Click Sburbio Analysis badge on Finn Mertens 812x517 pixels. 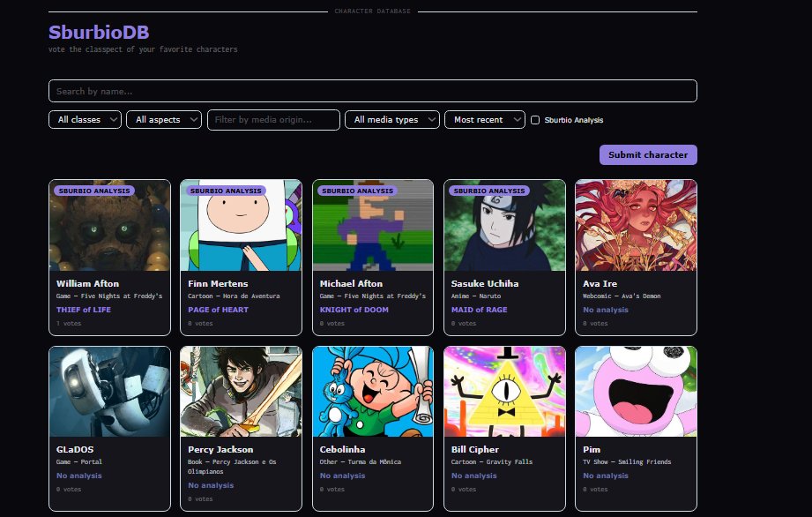[x=226, y=191]
